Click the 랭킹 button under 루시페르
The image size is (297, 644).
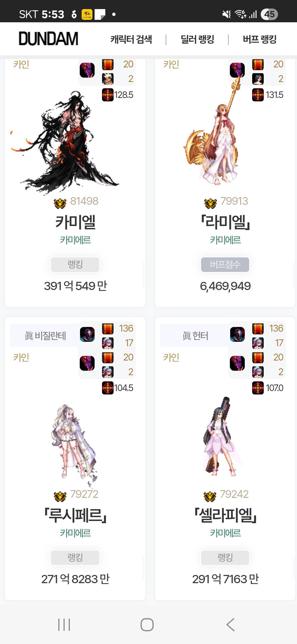(x=75, y=558)
